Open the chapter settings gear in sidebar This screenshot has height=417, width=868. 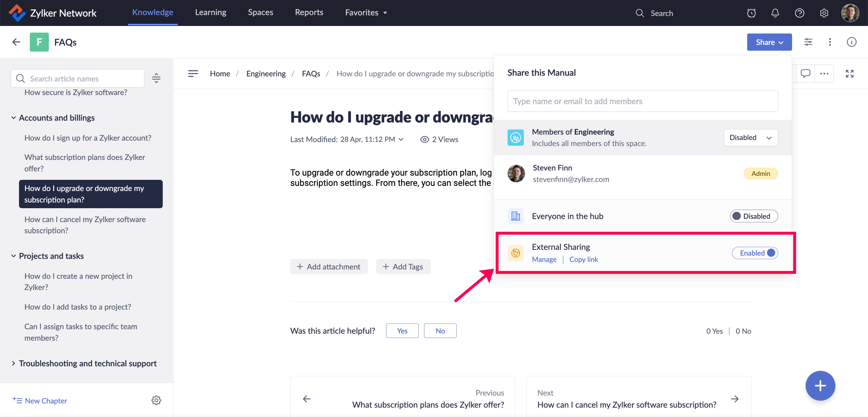tap(156, 400)
